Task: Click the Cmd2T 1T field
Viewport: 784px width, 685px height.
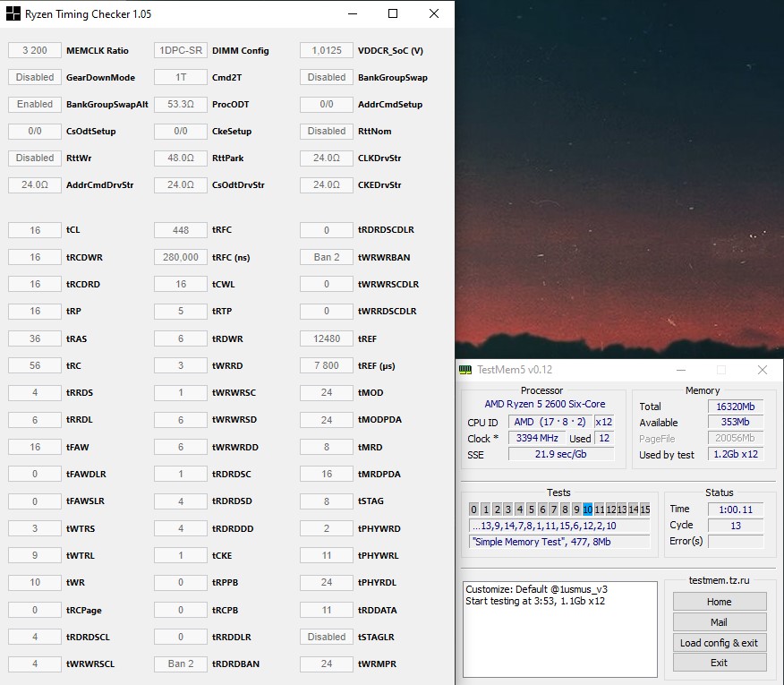Action: tap(181, 78)
